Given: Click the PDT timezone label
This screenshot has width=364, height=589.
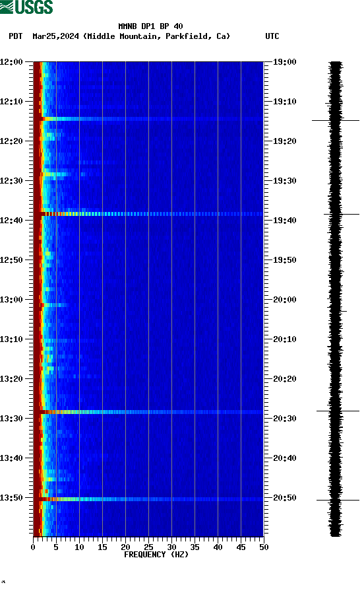Looking at the screenshot, I should pyautogui.click(x=16, y=36).
